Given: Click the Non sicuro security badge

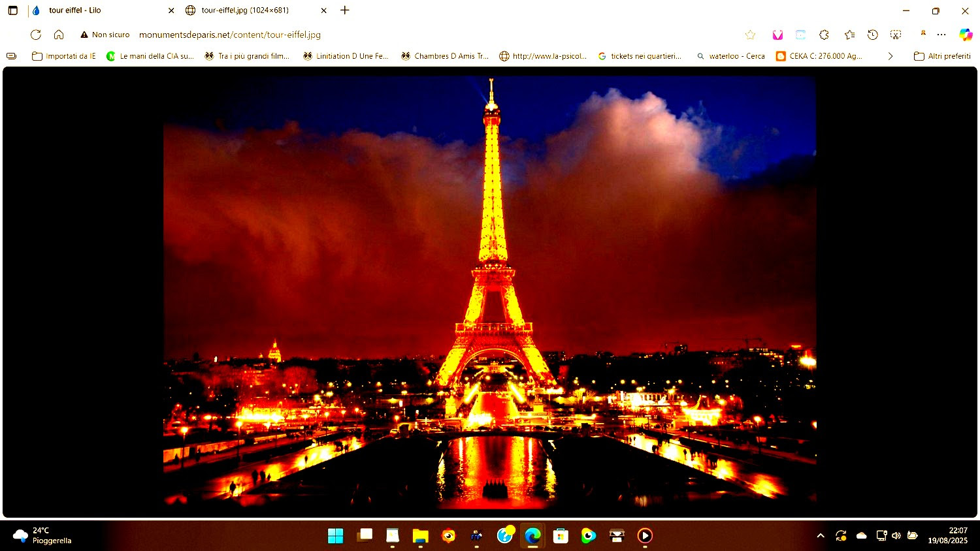Looking at the screenshot, I should pyautogui.click(x=105, y=35).
